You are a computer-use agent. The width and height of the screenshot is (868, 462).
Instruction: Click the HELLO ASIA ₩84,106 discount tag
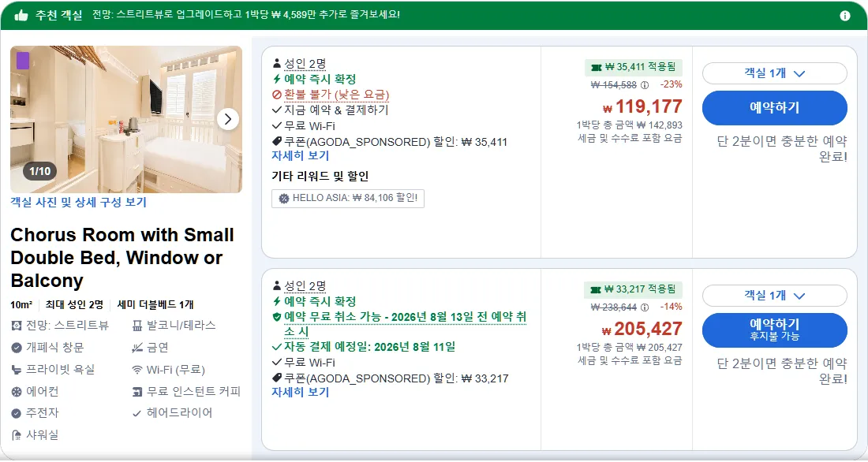tap(348, 198)
